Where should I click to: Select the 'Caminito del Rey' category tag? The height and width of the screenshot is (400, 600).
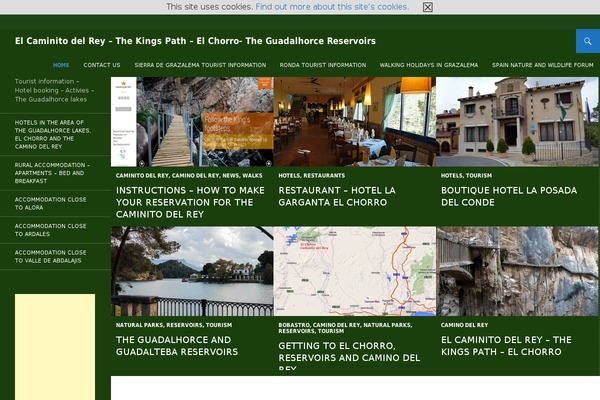(x=142, y=176)
